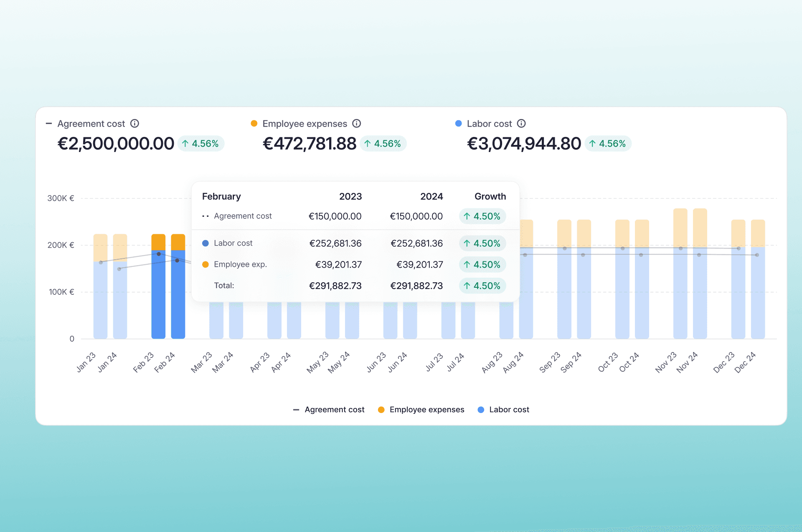Click the blue Labor cost dot indicator
Viewport: 802px width, 532px height.
tap(458, 123)
